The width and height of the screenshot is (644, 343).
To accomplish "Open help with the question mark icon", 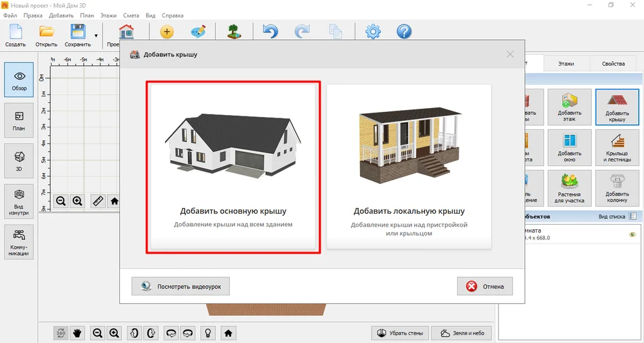I will [x=404, y=32].
